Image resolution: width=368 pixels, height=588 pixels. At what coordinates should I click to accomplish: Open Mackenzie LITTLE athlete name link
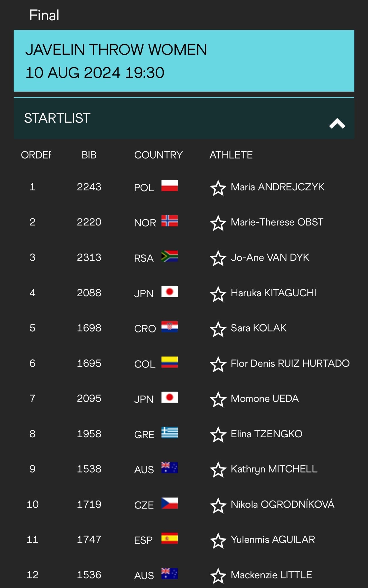tap(271, 575)
